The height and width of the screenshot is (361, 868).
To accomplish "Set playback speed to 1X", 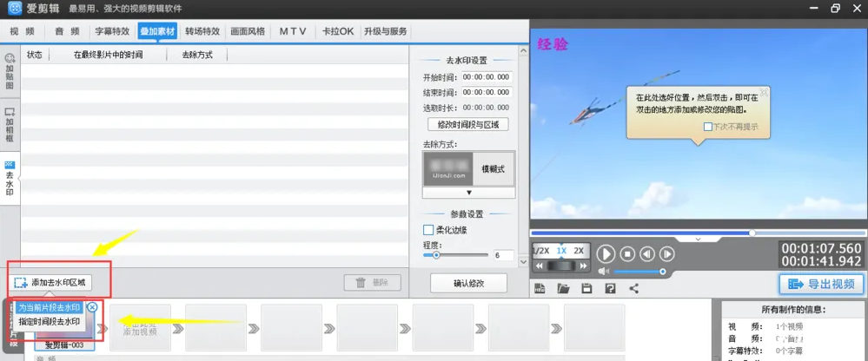I will click(562, 251).
